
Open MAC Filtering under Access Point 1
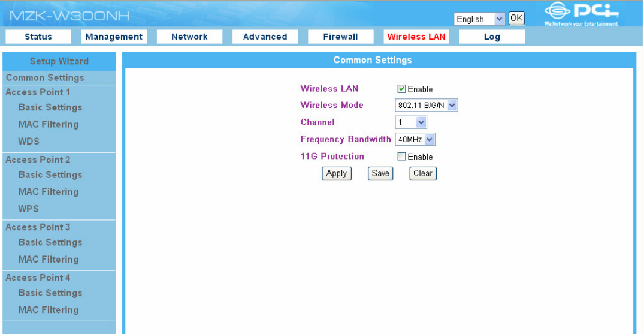tap(49, 124)
